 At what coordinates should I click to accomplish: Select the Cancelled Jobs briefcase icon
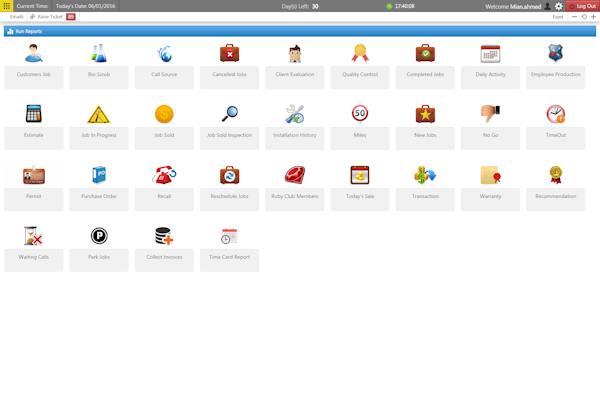tap(230, 53)
